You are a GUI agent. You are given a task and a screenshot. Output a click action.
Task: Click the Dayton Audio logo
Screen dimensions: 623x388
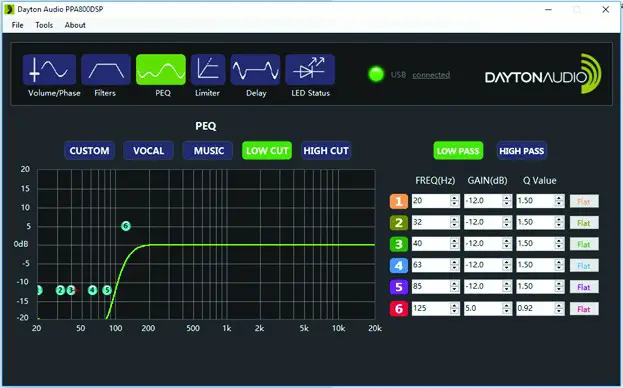pyautogui.click(x=543, y=74)
